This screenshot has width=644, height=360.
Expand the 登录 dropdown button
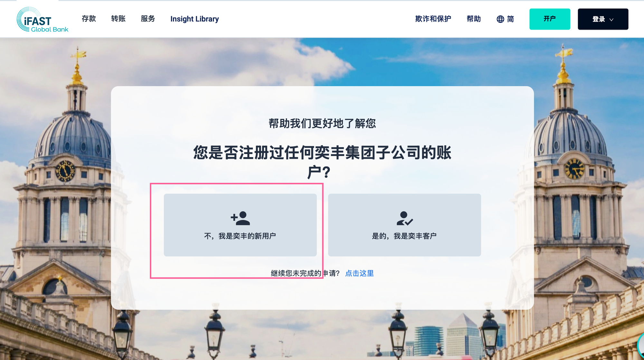click(x=603, y=19)
